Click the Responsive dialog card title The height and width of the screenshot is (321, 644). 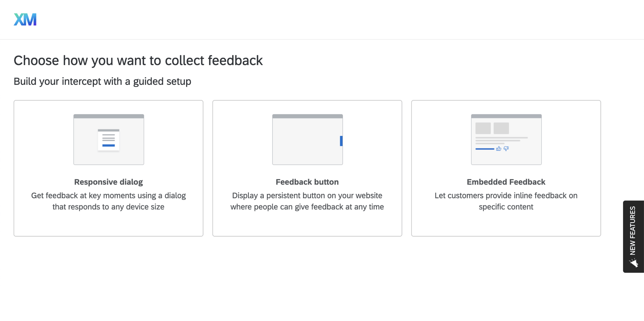(108, 182)
